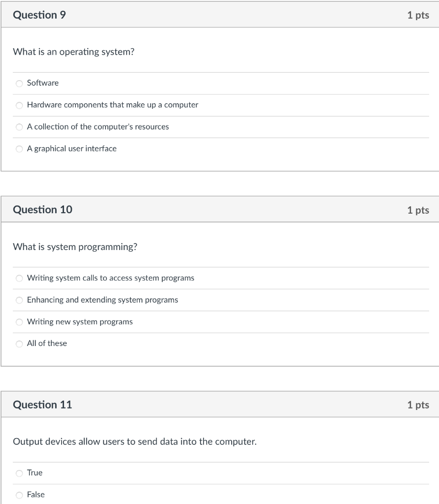This screenshot has width=439, height=504.
Task: Choose Hardware components that make up a computer
Action: tap(19, 105)
